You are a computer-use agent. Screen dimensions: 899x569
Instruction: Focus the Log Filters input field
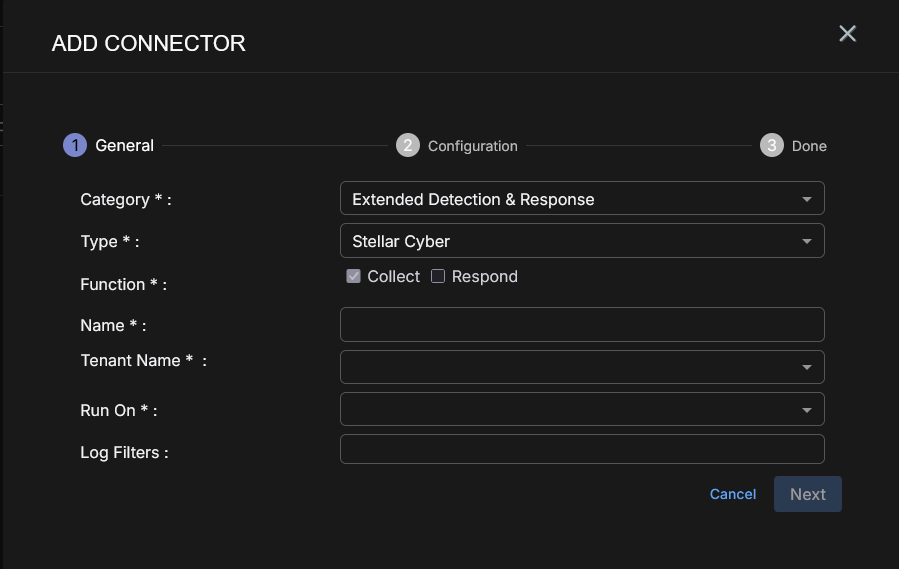[x=582, y=449]
